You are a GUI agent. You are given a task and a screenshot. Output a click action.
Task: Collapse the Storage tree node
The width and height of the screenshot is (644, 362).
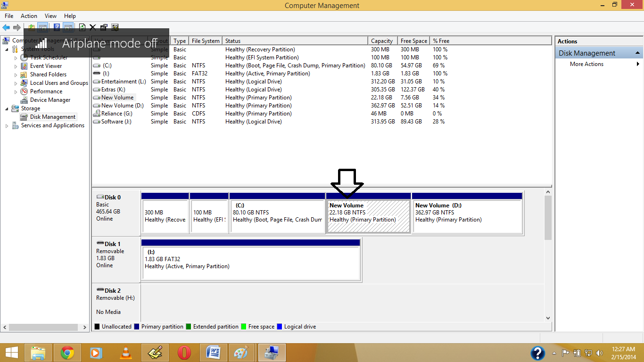7,108
